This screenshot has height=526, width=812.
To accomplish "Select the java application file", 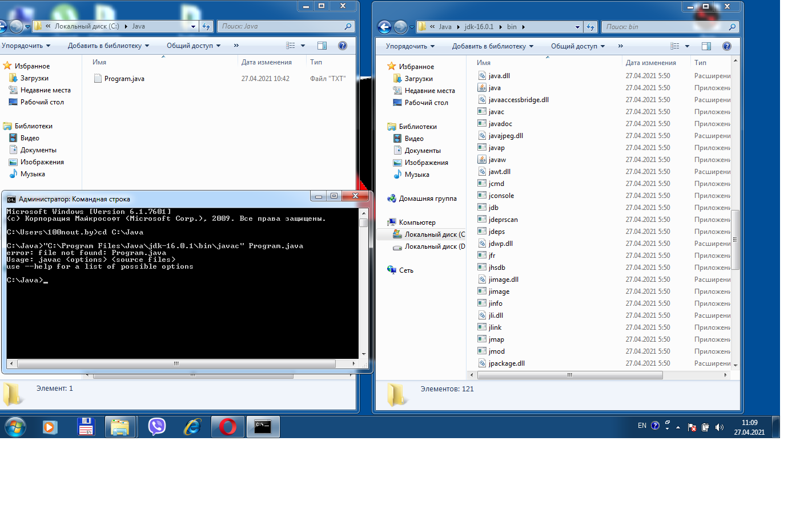I will point(495,88).
